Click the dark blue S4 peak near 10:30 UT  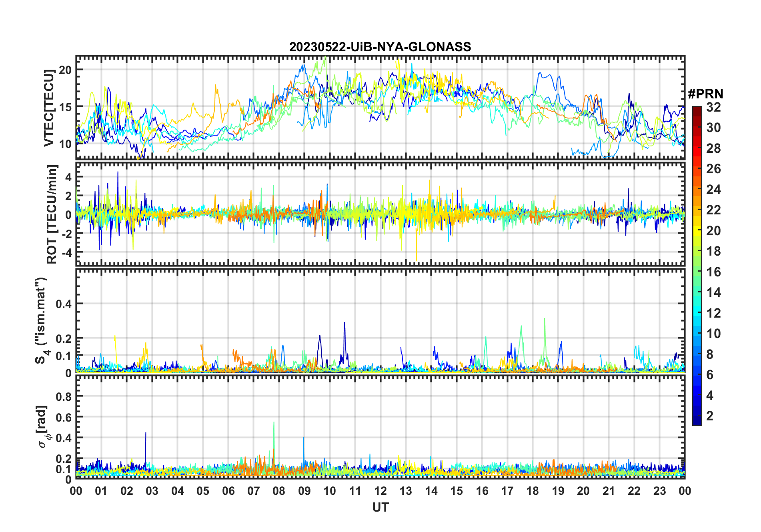(x=344, y=323)
